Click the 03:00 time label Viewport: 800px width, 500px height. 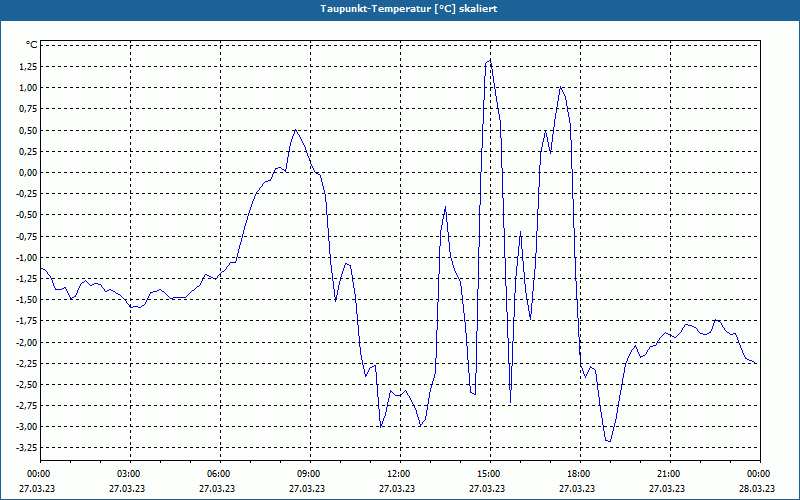pos(130,474)
